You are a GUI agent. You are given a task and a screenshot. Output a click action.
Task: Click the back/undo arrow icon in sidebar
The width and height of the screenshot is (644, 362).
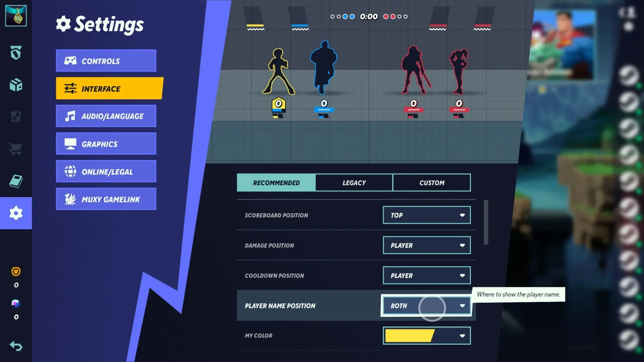coord(15,346)
